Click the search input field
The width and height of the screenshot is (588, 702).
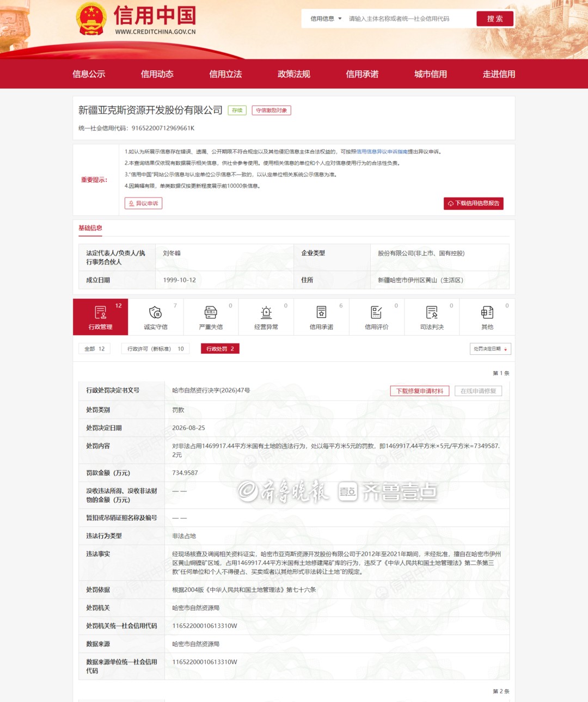pyautogui.click(x=409, y=19)
